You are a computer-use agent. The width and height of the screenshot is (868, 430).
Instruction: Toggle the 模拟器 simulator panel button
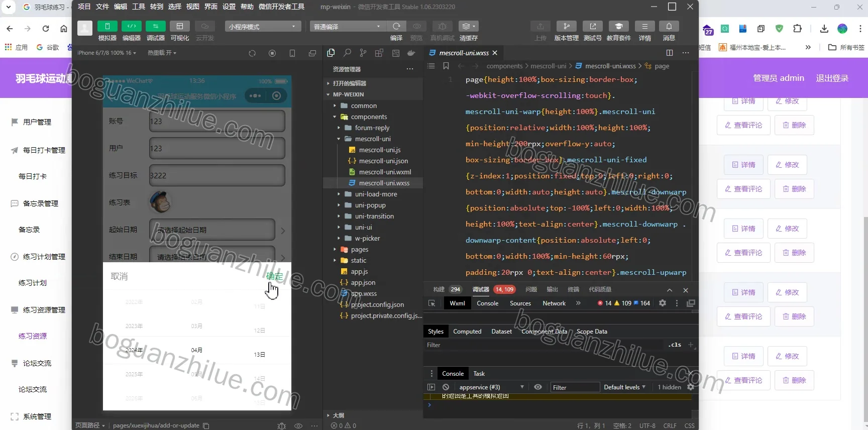tap(107, 26)
